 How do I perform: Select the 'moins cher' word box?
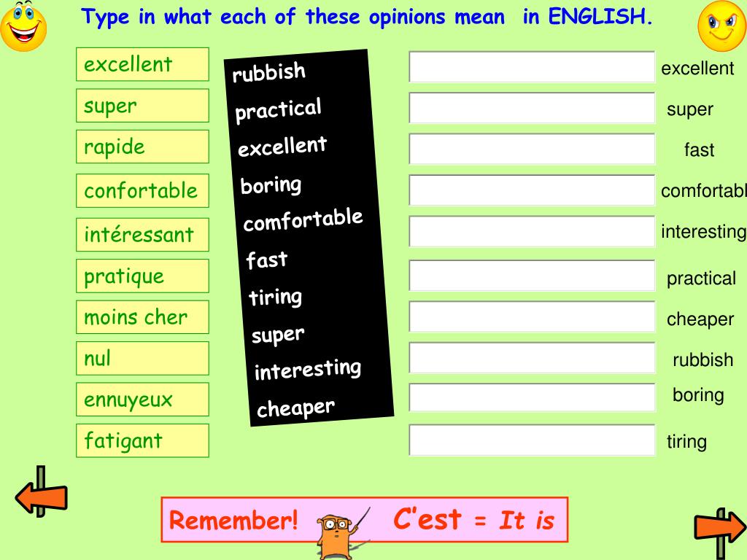tap(142, 317)
